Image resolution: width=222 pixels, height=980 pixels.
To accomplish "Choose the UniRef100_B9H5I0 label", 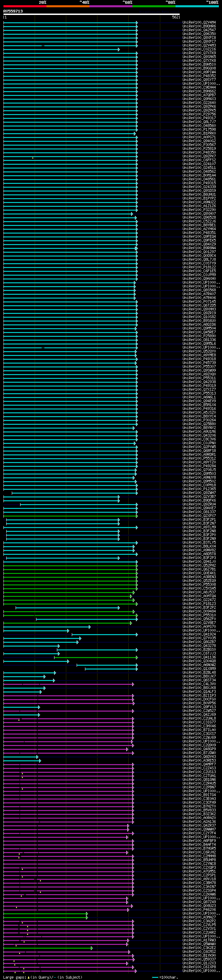I will tap(199, 64).
